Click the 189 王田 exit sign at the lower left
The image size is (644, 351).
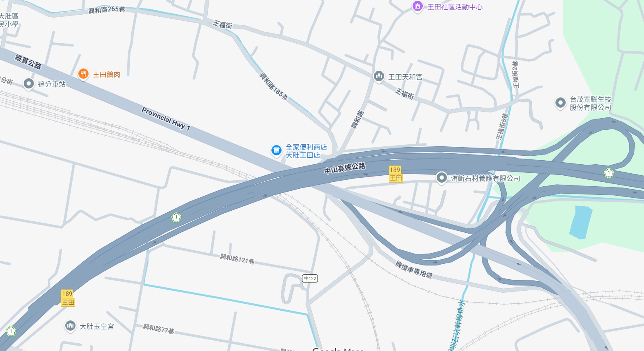click(x=68, y=298)
